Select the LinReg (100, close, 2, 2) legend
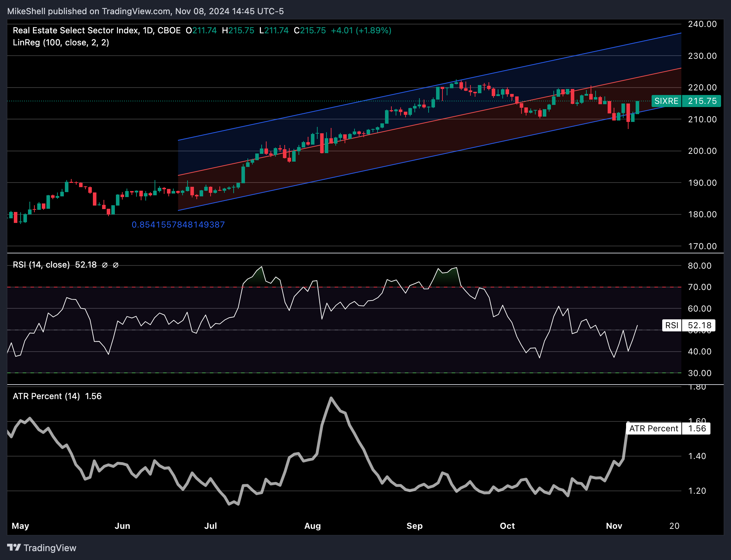The height and width of the screenshot is (560, 731). pos(61,43)
